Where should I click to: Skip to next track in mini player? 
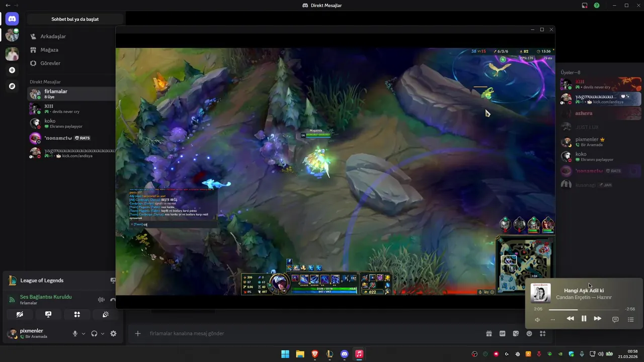(597, 319)
